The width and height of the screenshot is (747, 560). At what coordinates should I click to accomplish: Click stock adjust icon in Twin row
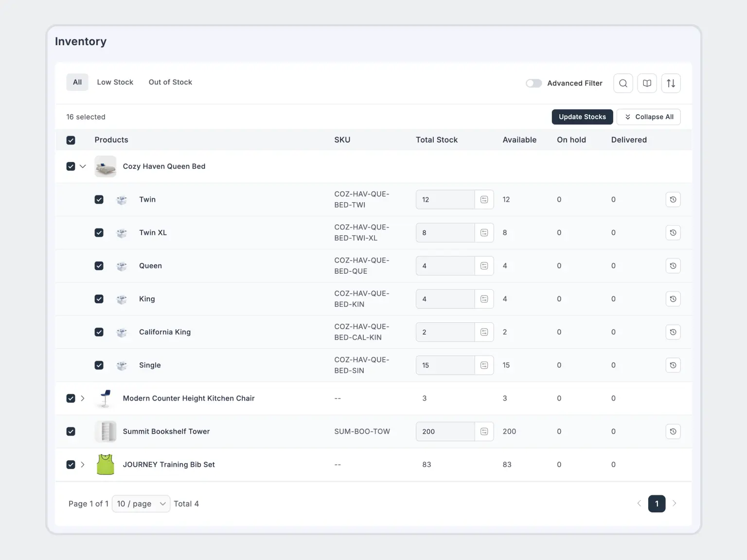click(484, 200)
